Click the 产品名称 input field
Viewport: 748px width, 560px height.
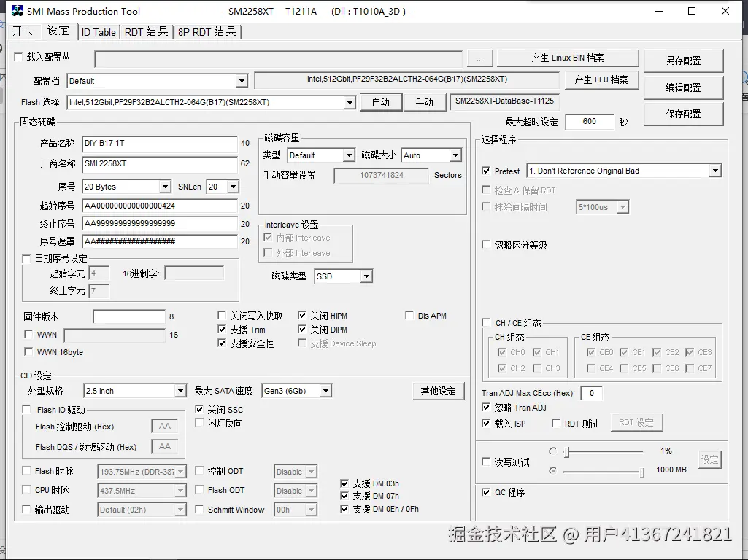pyautogui.click(x=159, y=144)
